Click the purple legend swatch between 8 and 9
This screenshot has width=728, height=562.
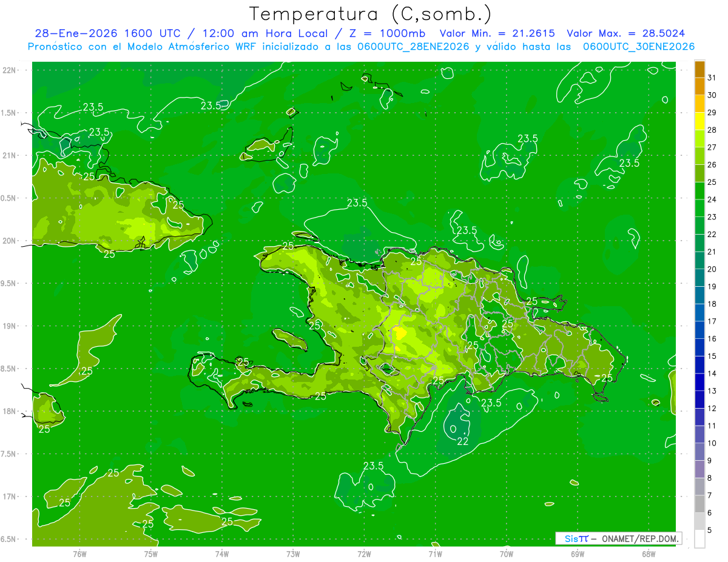click(699, 469)
